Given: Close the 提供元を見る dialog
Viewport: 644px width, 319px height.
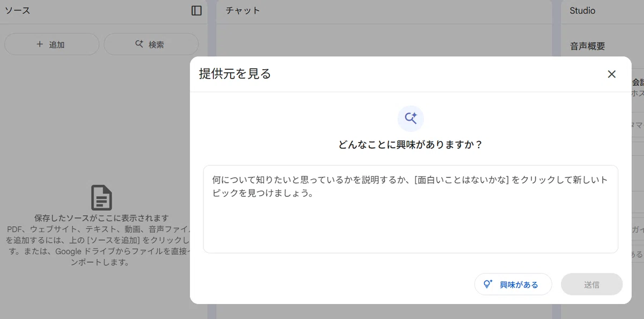Looking at the screenshot, I should tap(611, 74).
